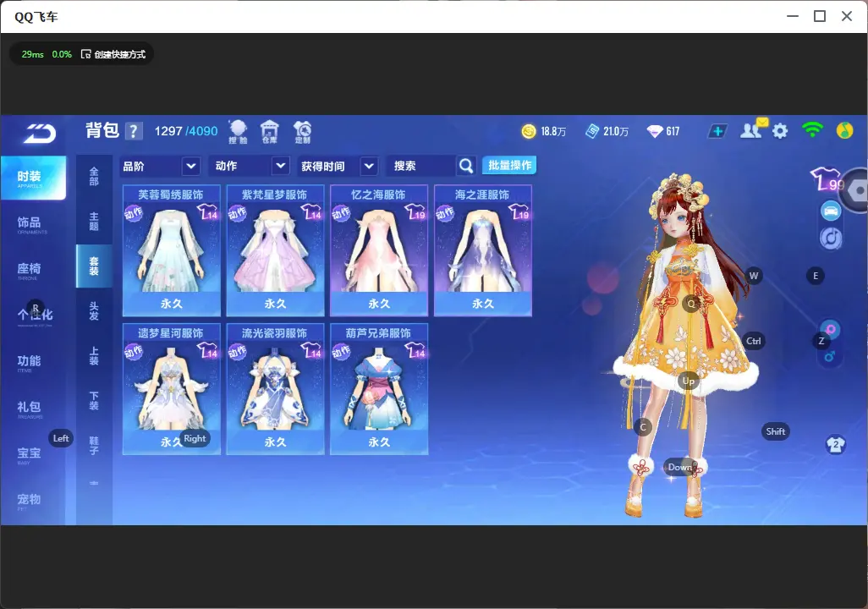Select the 头发 hair sub-category
This screenshot has width=868, height=609.
(94, 311)
